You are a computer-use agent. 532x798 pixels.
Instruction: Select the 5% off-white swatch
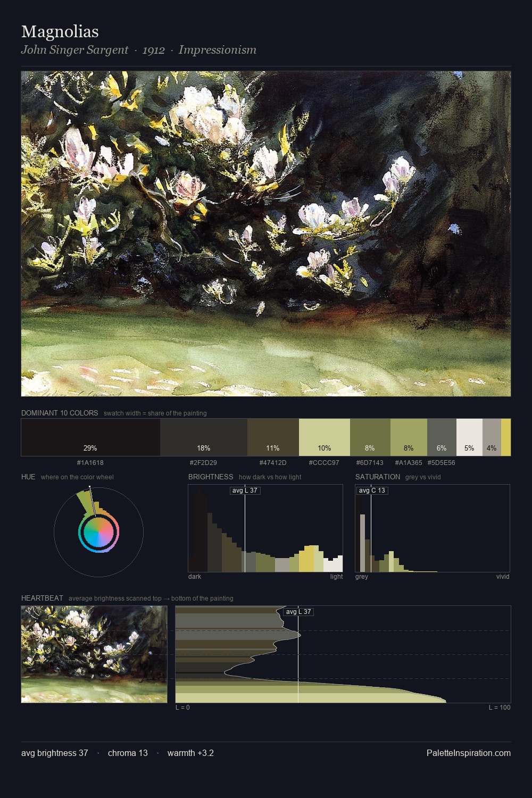(469, 437)
